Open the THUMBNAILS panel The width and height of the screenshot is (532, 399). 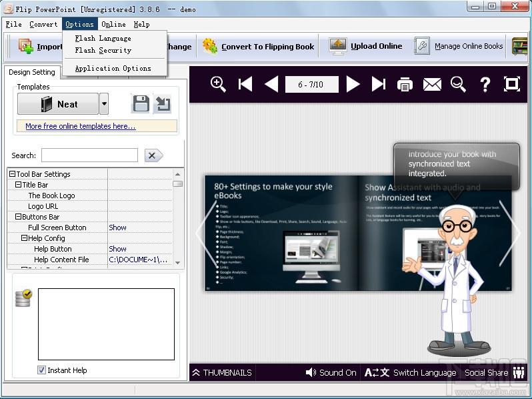(x=221, y=372)
